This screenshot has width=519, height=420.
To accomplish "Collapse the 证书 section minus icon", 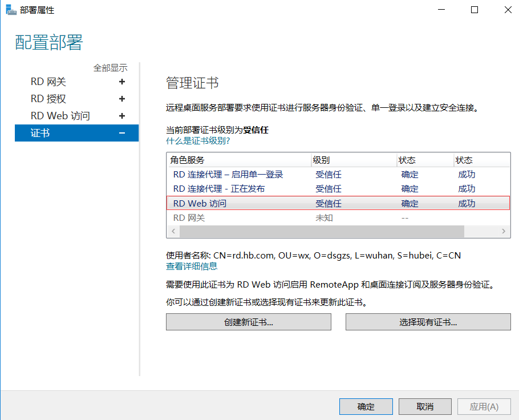I will [122, 133].
